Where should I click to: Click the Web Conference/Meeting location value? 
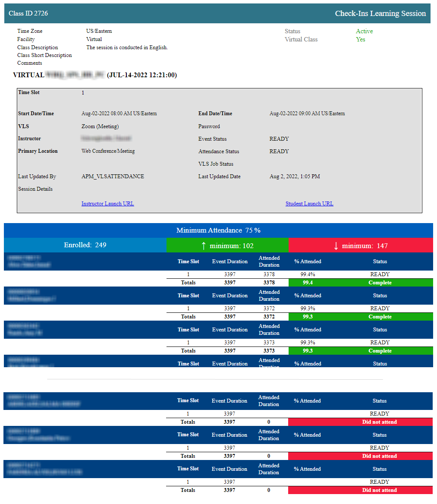coord(108,151)
